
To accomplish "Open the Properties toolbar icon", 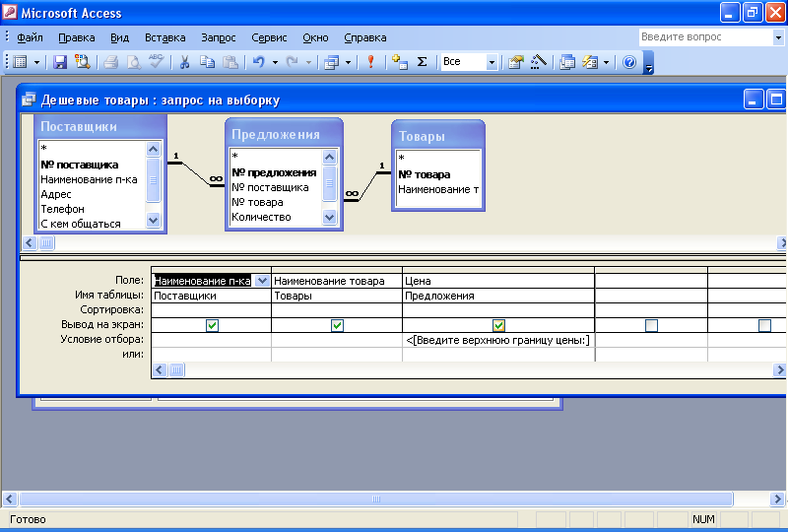I will click(515, 62).
